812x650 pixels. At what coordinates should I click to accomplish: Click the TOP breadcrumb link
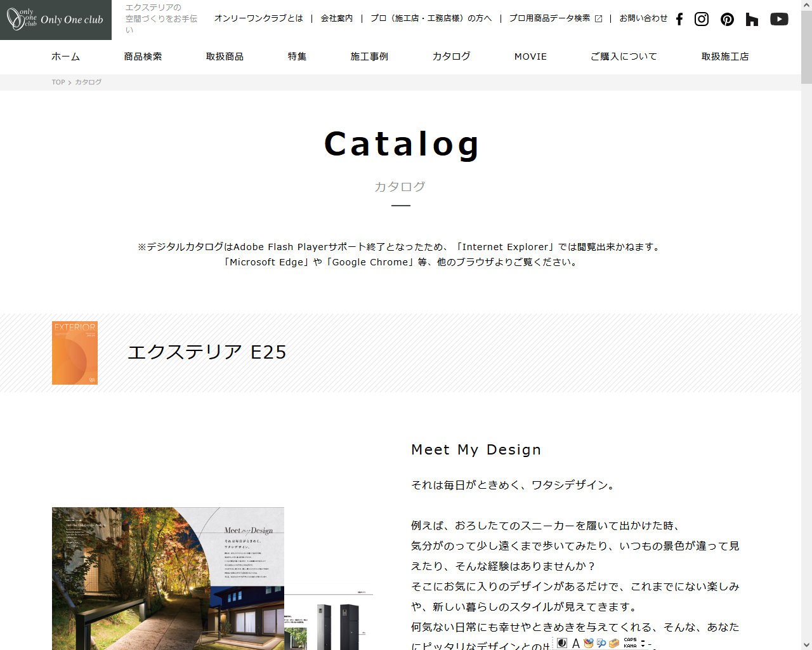pyautogui.click(x=58, y=82)
